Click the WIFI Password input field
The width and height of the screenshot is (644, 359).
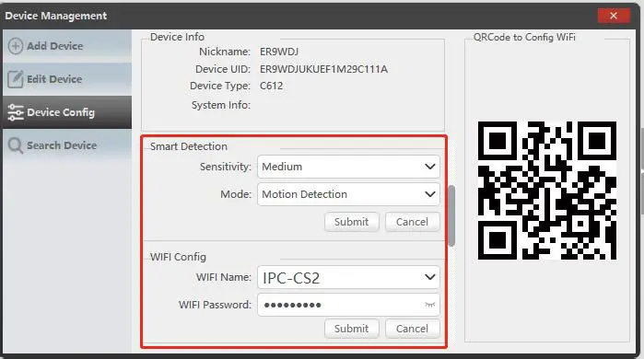click(x=348, y=305)
